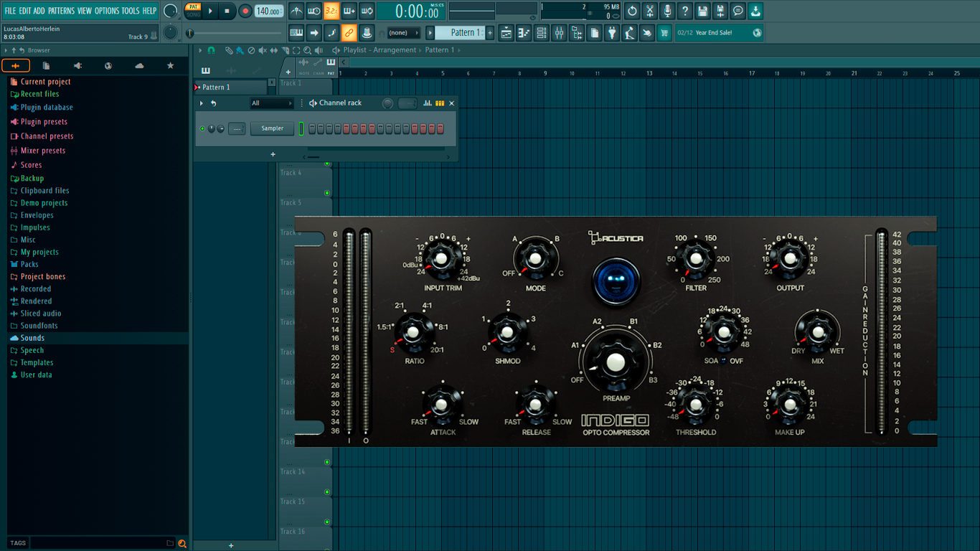980x551 pixels.
Task: Select the playlist Paint brush tool
Action: pyautogui.click(x=240, y=50)
